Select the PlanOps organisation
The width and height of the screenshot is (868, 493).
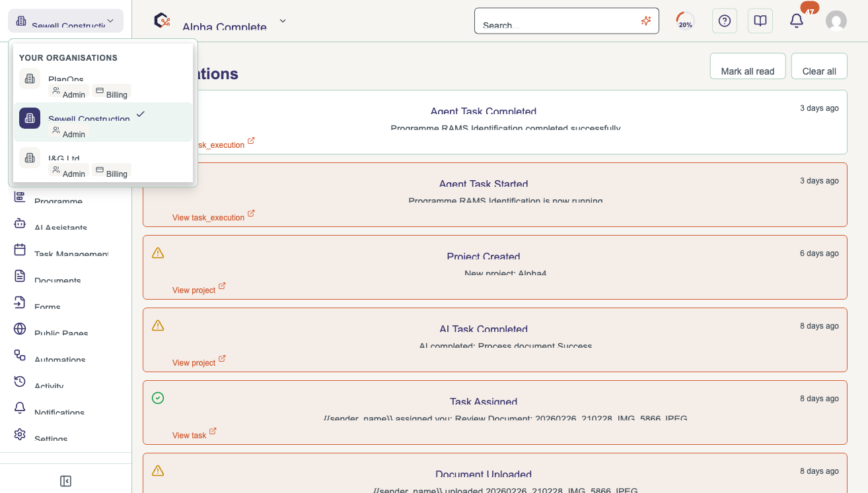tap(103, 82)
